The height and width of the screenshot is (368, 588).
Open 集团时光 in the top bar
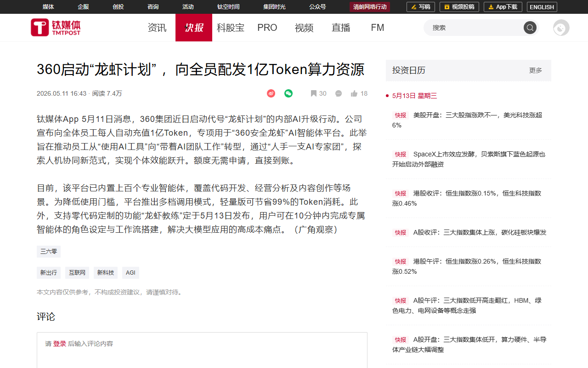pyautogui.click(x=274, y=7)
